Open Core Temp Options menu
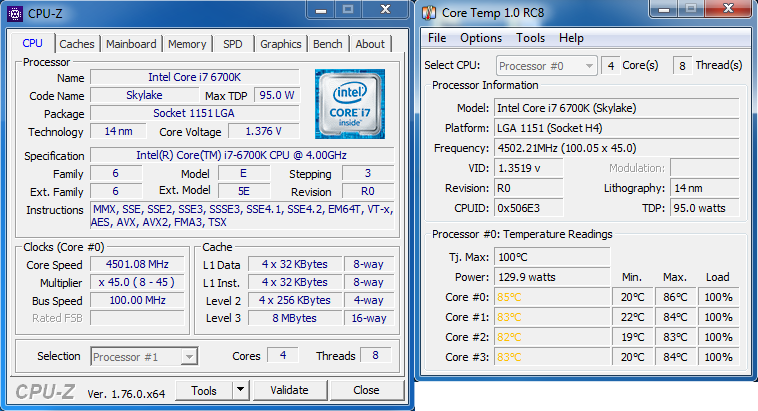Image resolution: width=758 pixels, height=411 pixels. coord(481,38)
